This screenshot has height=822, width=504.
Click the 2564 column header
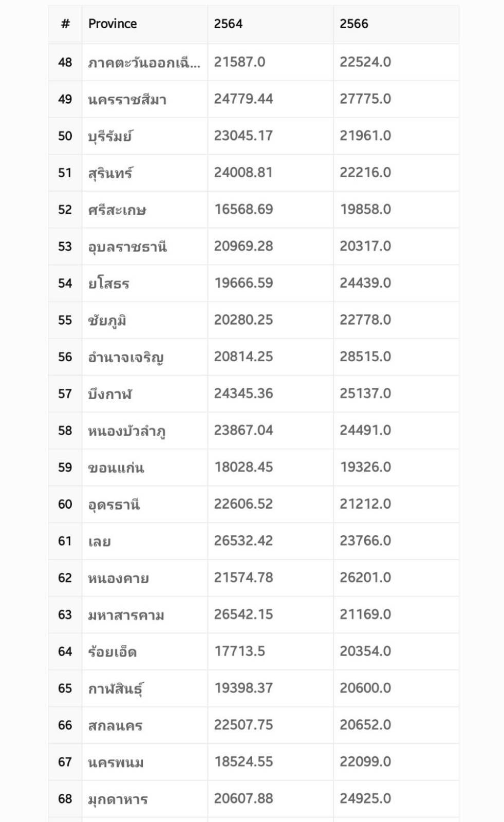(228, 24)
